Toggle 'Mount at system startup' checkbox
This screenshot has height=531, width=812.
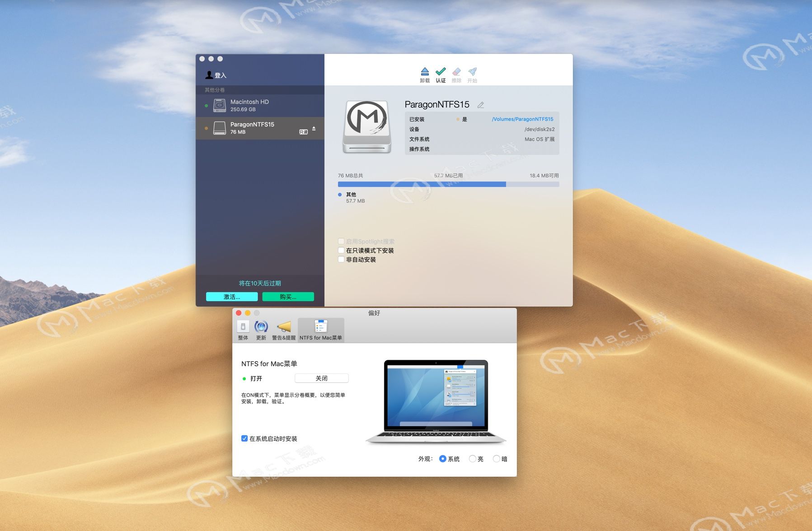pyautogui.click(x=244, y=438)
